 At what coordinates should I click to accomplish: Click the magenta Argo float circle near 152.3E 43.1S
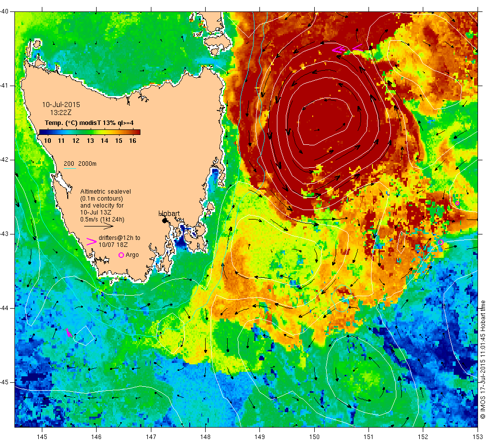pyautogui.click(x=441, y=242)
